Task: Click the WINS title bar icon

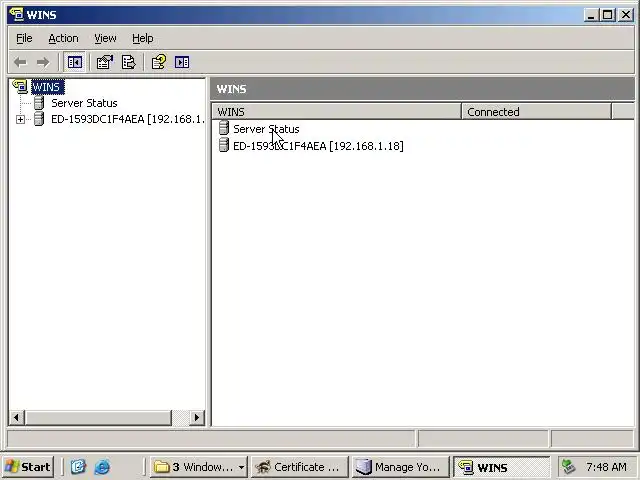Action: (16, 14)
